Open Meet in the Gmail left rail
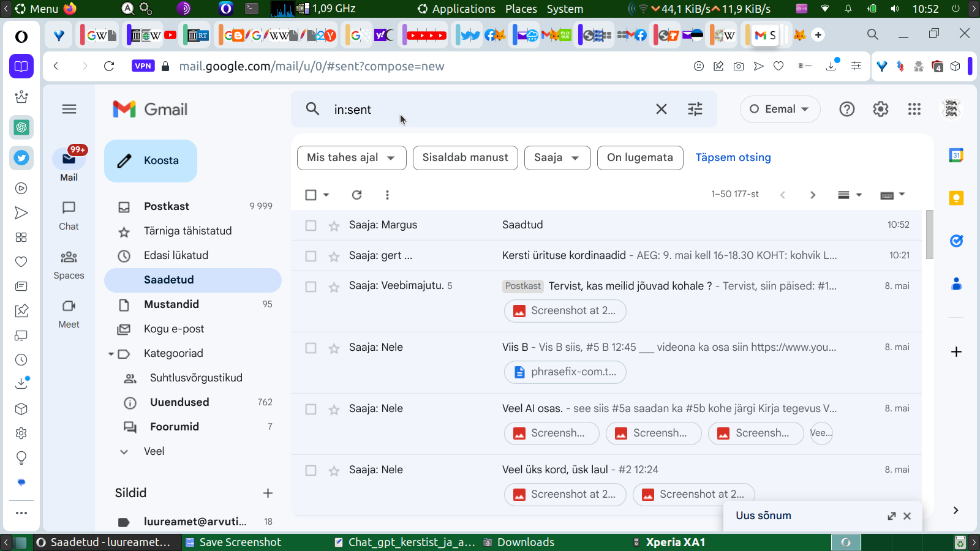 tap(69, 313)
